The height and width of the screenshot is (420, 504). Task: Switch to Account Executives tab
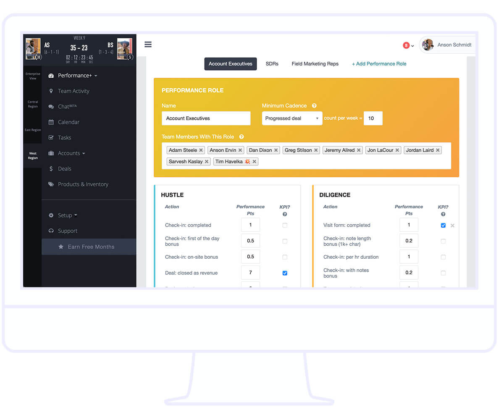[231, 64]
